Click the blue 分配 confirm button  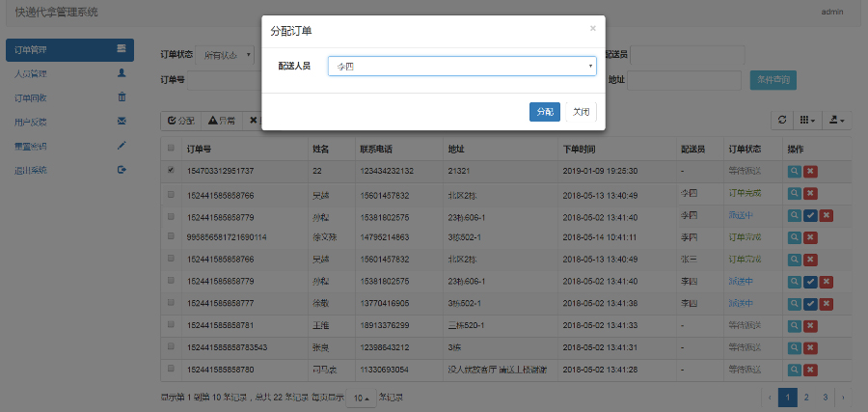[x=544, y=112]
